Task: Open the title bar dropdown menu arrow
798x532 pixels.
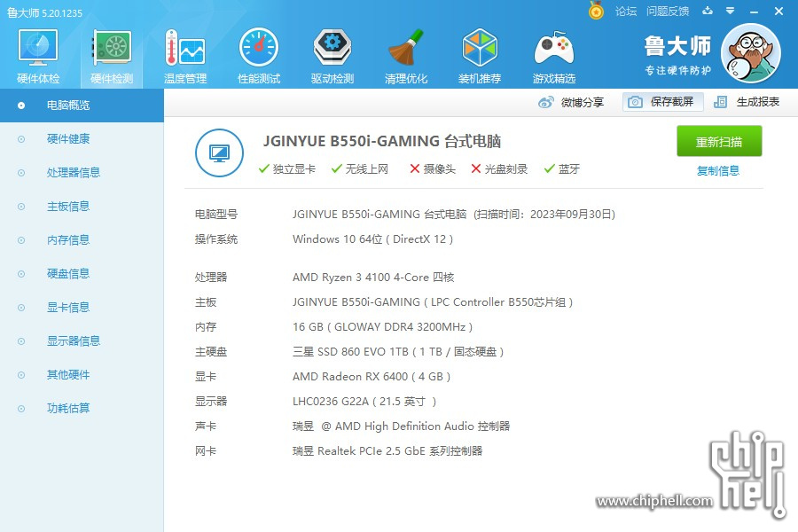Action: 730,11
